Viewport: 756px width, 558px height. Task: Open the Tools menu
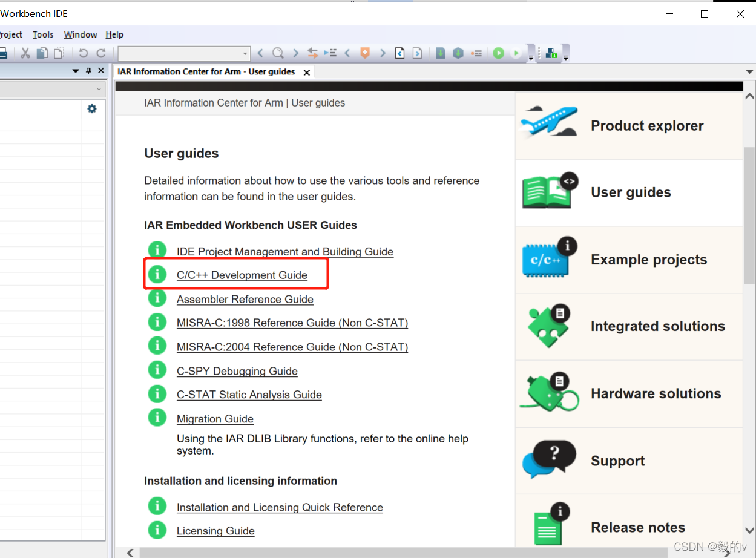point(43,34)
